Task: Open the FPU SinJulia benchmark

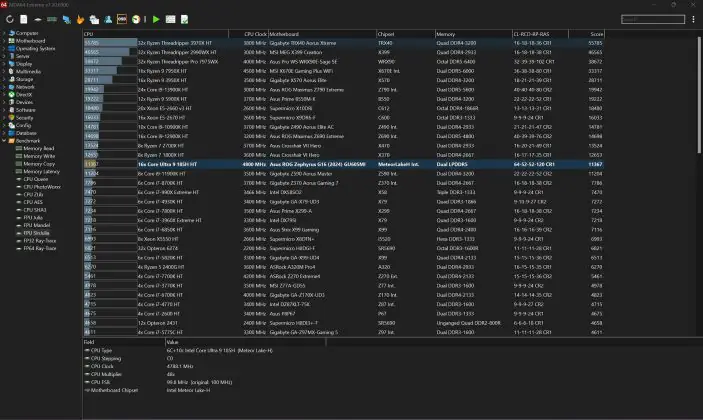Action: tap(36, 233)
